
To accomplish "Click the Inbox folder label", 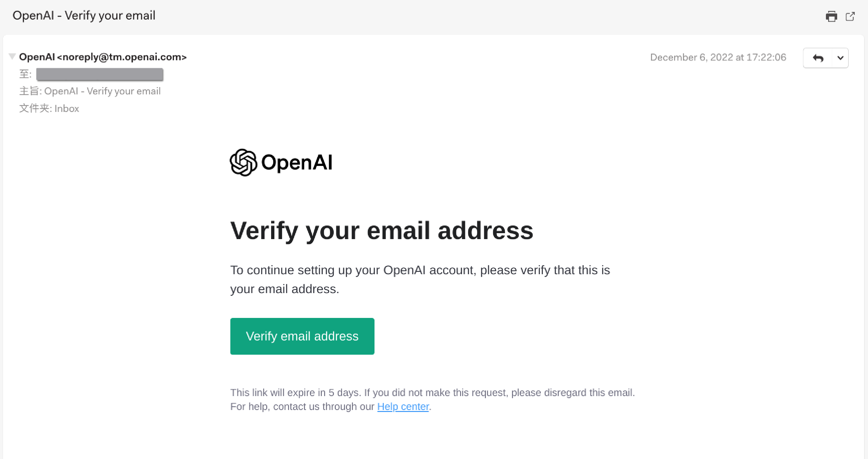I will pyautogui.click(x=66, y=108).
